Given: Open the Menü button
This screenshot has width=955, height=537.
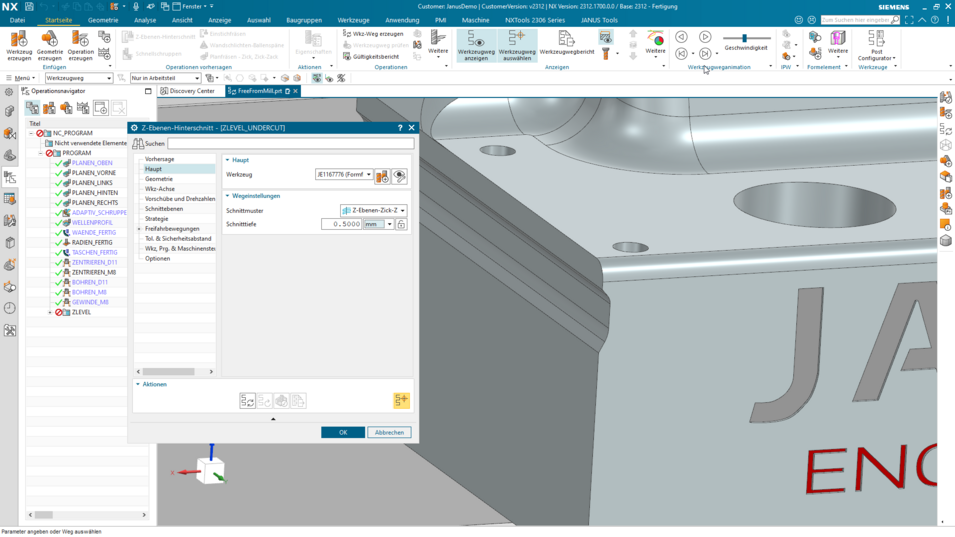Looking at the screenshot, I should (x=19, y=78).
